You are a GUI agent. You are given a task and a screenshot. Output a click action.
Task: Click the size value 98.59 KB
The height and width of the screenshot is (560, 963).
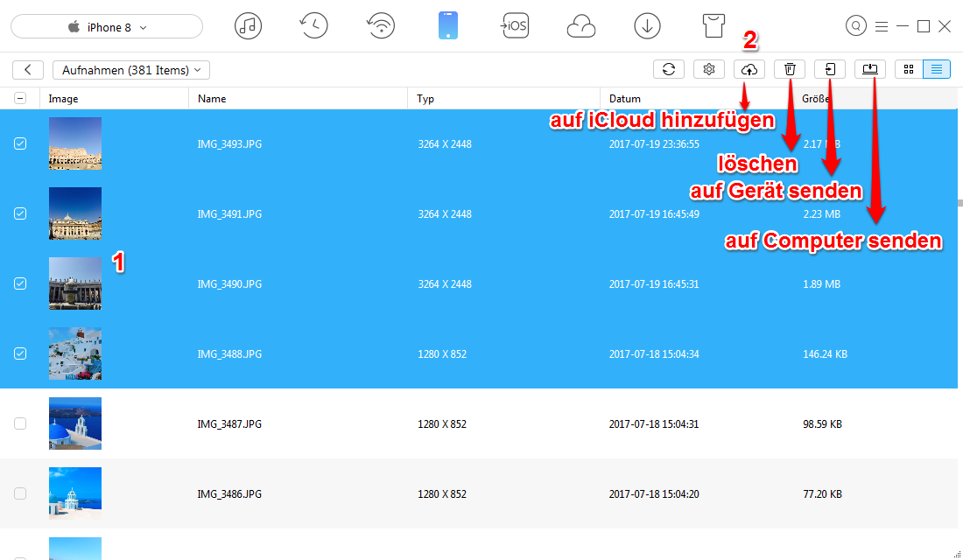822,424
